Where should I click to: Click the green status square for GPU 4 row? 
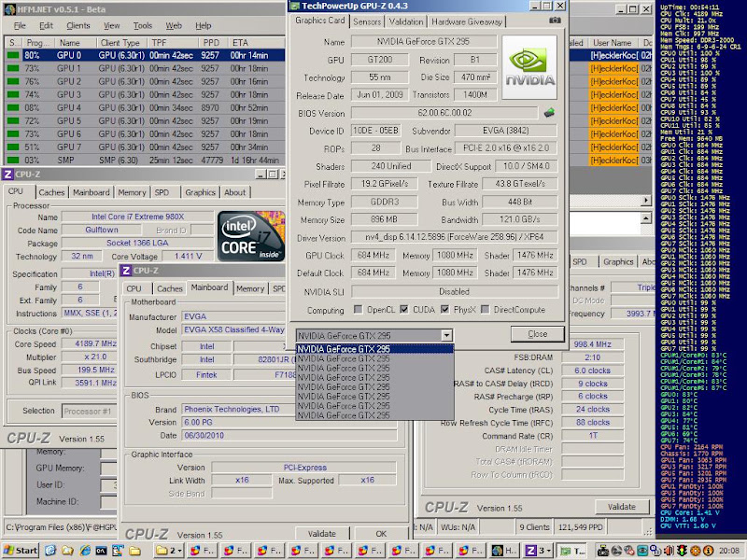[13, 107]
